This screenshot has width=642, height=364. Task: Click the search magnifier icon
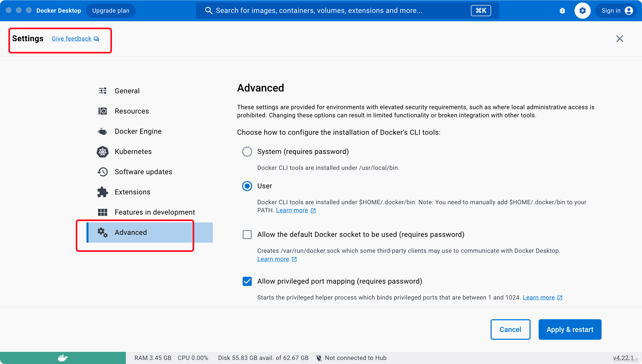208,10
